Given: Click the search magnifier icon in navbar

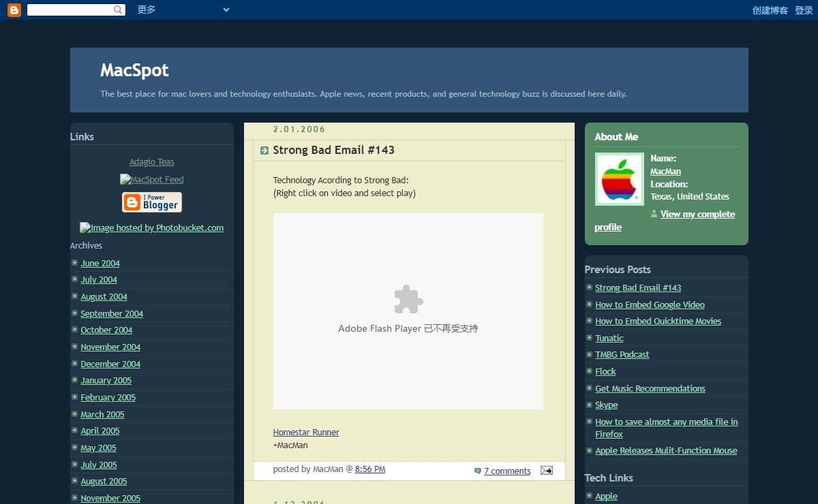Looking at the screenshot, I should 118,10.
